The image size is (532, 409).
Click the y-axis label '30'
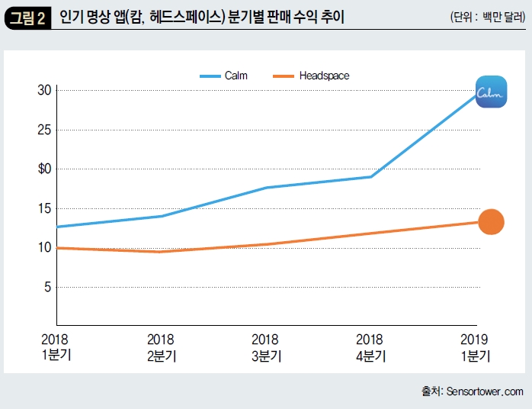point(44,90)
